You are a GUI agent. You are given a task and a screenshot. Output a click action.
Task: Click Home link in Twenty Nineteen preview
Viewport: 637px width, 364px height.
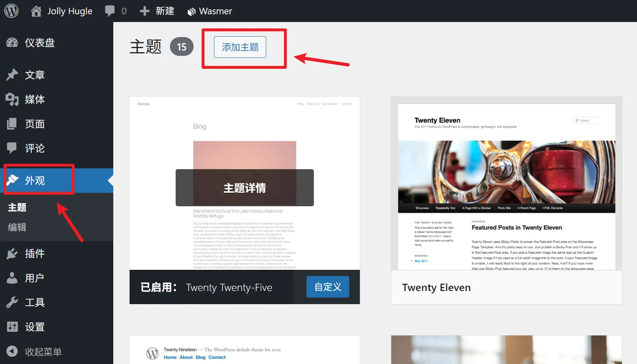170,357
